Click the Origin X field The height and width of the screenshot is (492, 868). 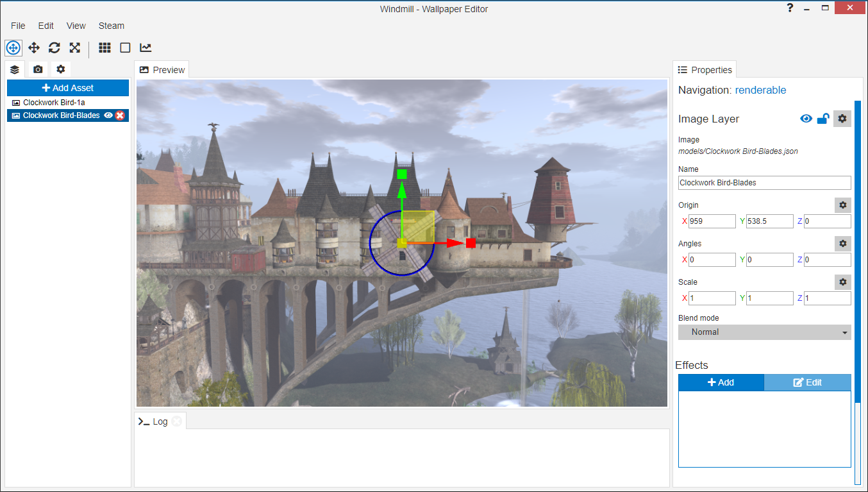712,221
